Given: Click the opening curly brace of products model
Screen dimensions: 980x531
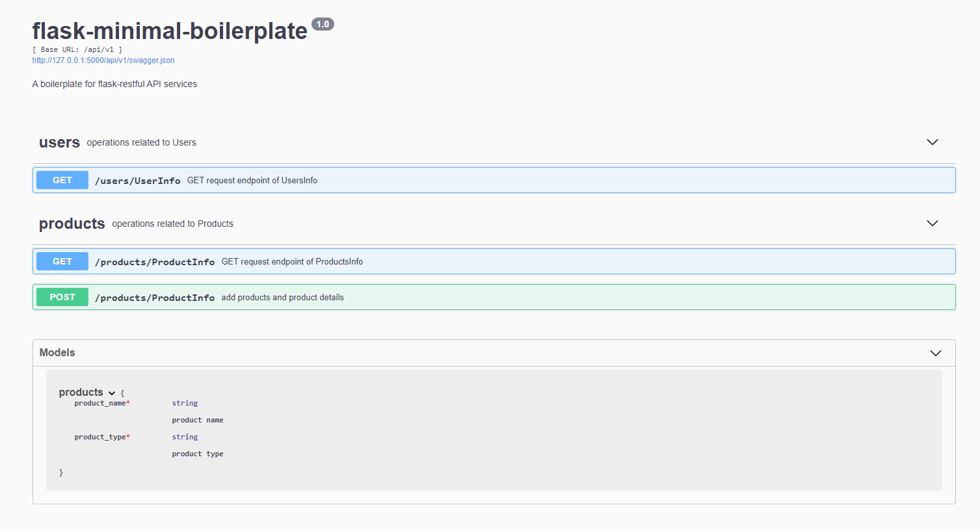Looking at the screenshot, I should pyautogui.click(x=122, y=393).
